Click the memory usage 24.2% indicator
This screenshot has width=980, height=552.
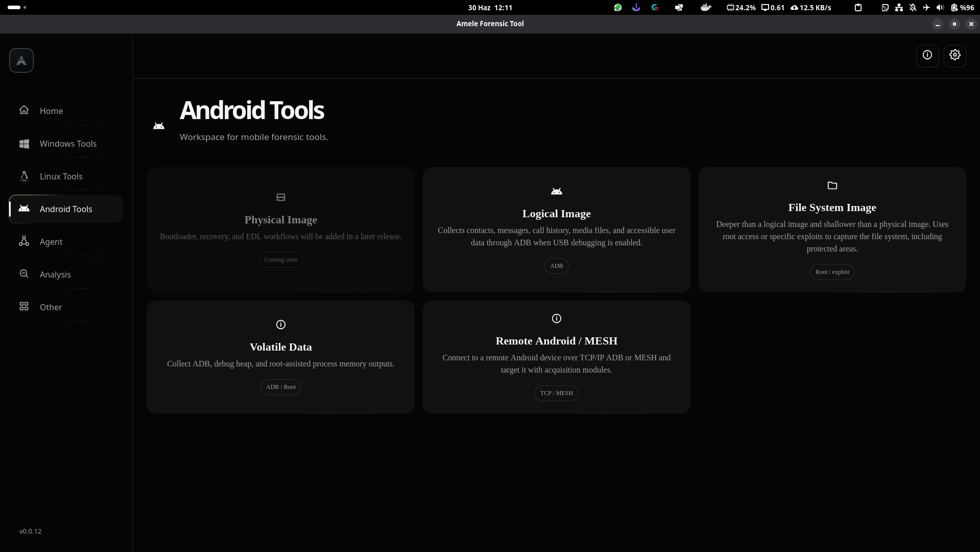(741, 8)
